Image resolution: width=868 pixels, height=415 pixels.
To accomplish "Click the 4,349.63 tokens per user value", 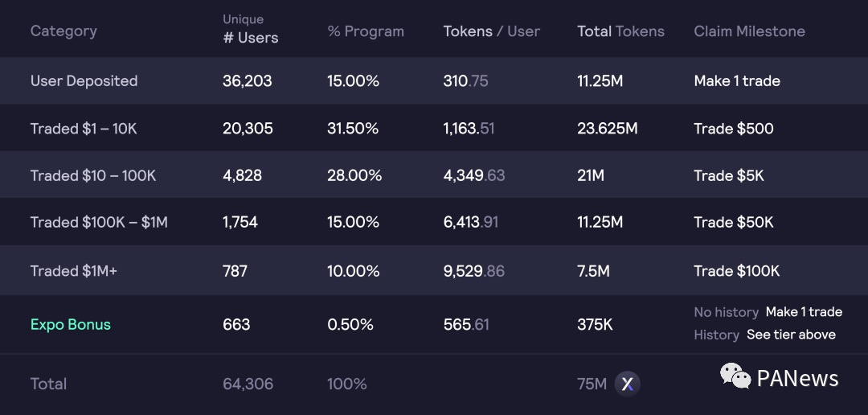I will tap(474, 175).
